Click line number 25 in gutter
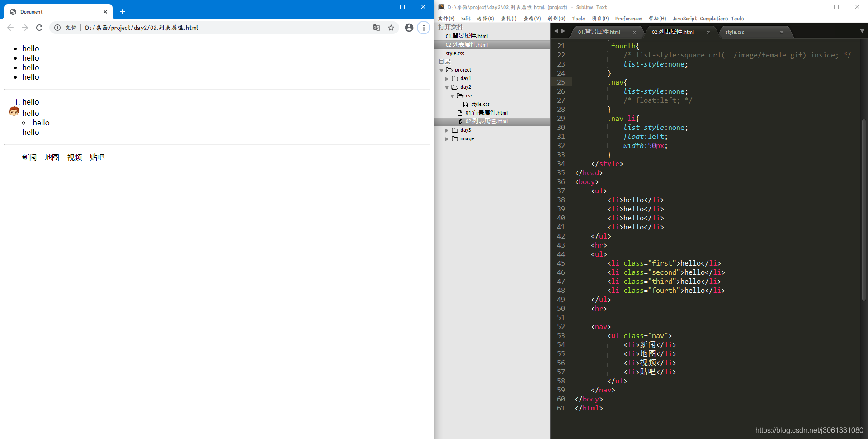The height and width of the screenshot is (439, 868). tap(561, 82)
